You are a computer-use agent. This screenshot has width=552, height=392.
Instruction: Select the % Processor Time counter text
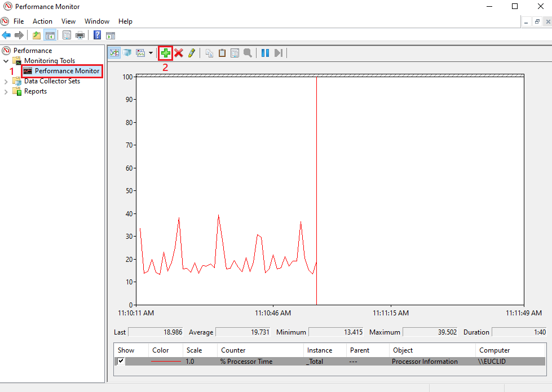point(246,362)
